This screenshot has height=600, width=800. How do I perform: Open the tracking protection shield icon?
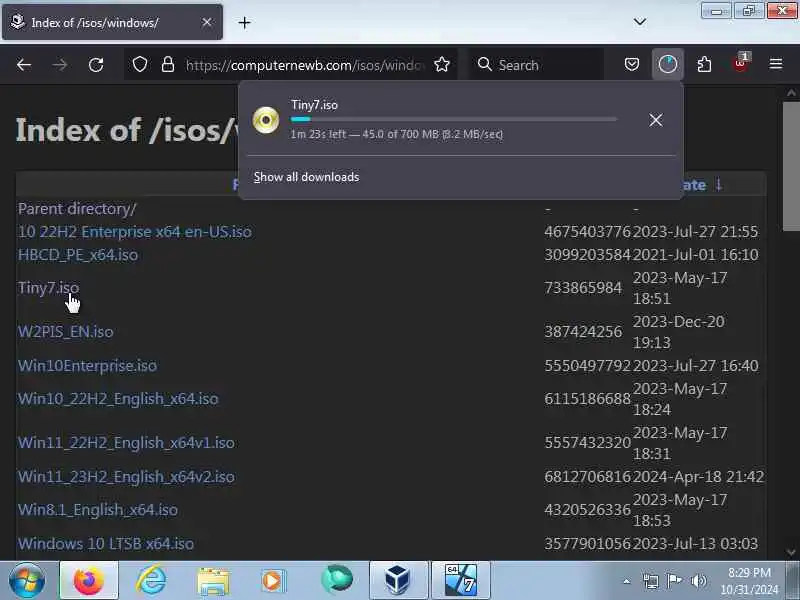[x=140, y=65]
